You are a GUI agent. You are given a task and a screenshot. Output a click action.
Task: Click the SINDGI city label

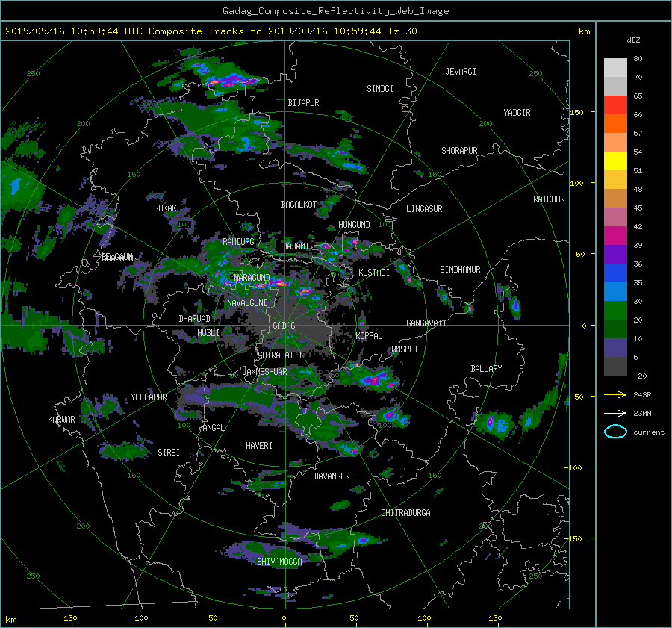click(x=380, y=89)
